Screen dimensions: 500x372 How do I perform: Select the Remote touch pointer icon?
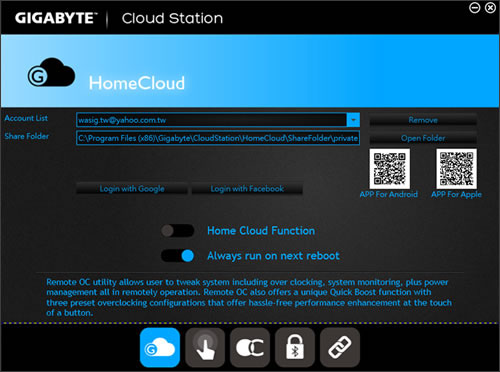(205, 347)
